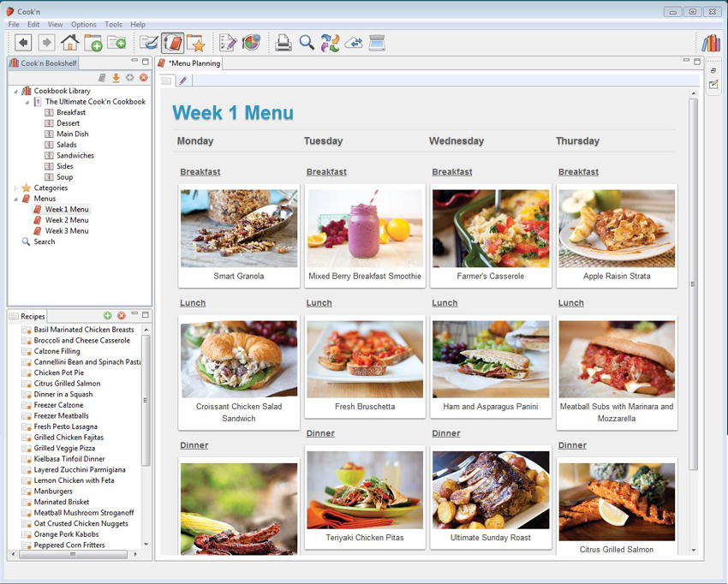Image resolution: width=728 pixels, height=584 pixels.
Task: Click the green add icon in Recipes panel
Action: (108, 316)
